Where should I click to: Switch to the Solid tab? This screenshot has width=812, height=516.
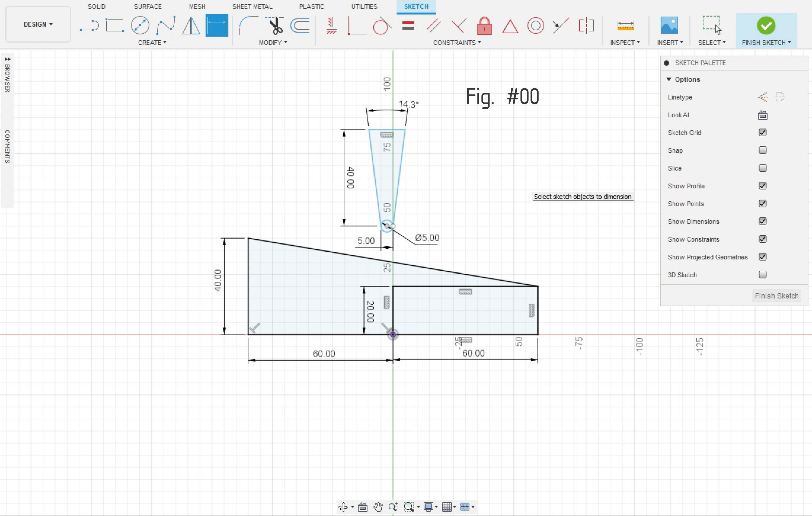(x=97, y=6)
